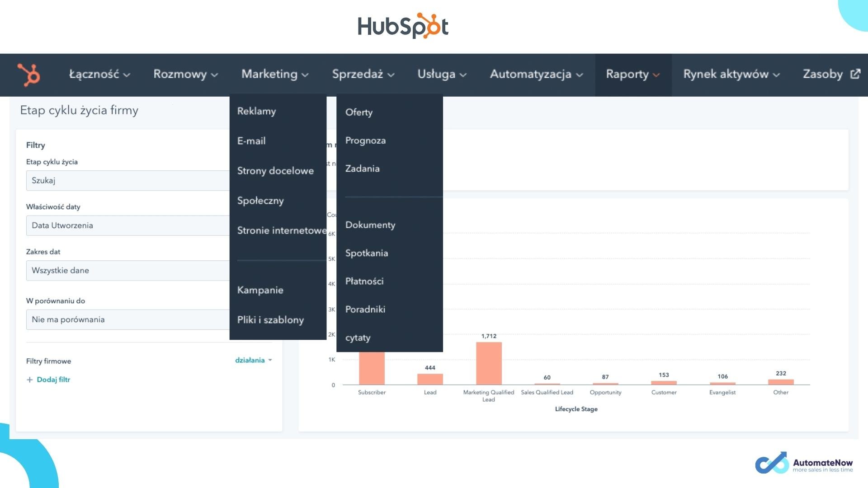The width and height of the screenshot is (868, 488).
Task: Open Płatności menu entry
Action: (364, 281)
